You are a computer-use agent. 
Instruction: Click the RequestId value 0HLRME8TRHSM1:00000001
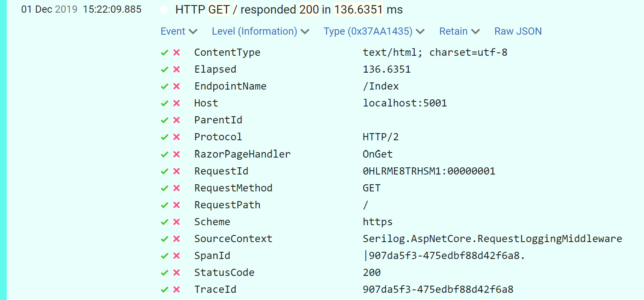429,171
